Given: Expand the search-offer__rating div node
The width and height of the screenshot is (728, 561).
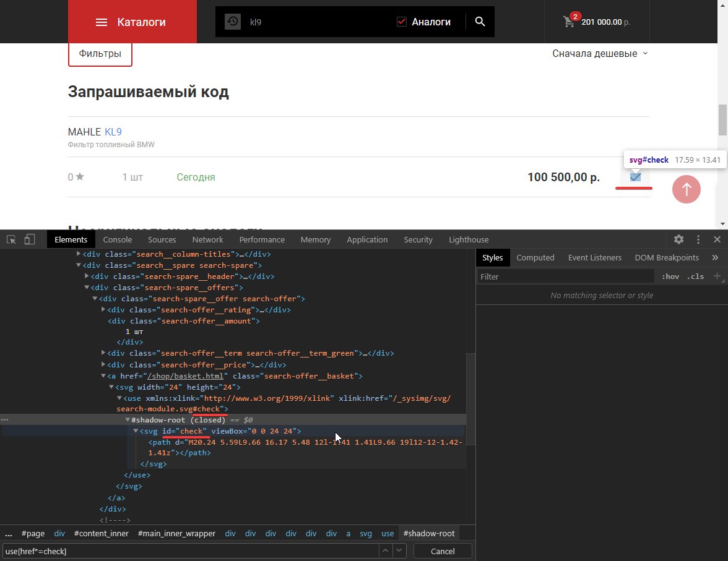Looking at the screenshot, I should click(x=104, y=310).
